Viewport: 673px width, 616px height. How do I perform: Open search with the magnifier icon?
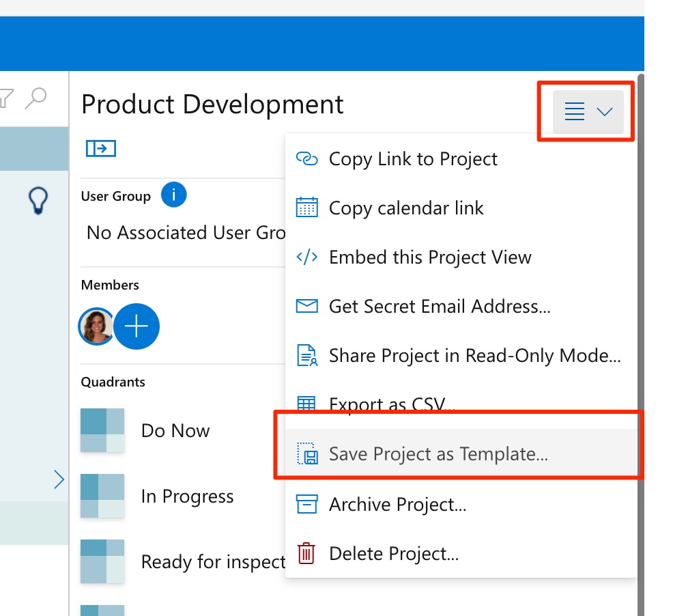click(x=35, y=98)
